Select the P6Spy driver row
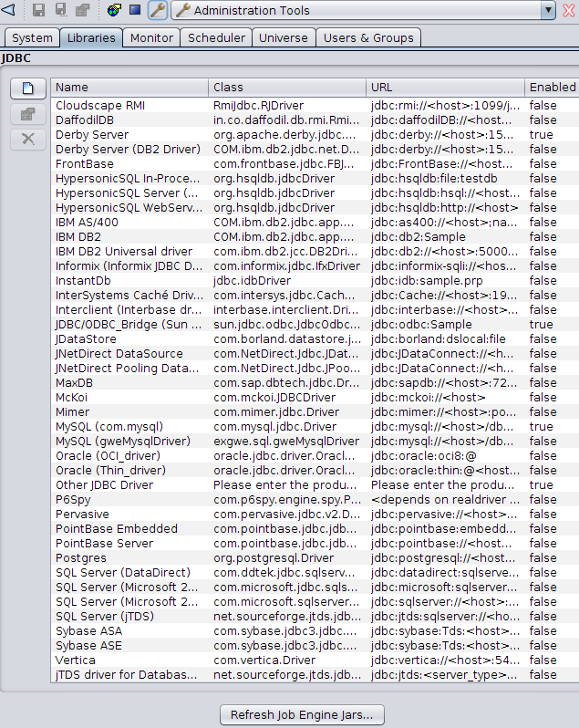 tap(315, 500)
